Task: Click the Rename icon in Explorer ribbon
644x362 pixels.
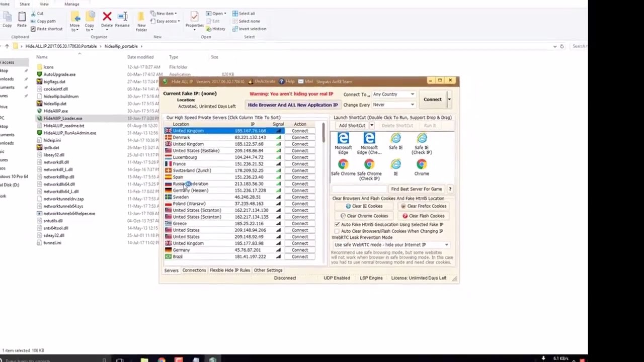Action: 122,20
